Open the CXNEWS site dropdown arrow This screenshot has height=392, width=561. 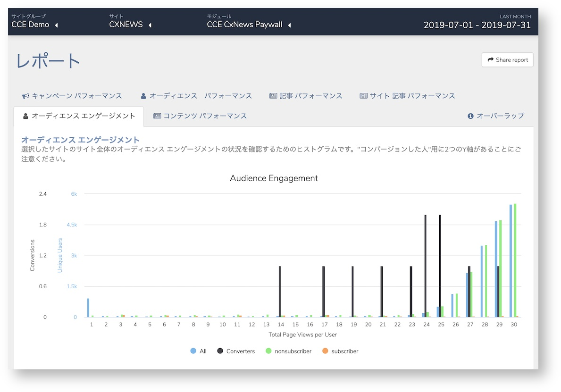click(x=150, y=25)
